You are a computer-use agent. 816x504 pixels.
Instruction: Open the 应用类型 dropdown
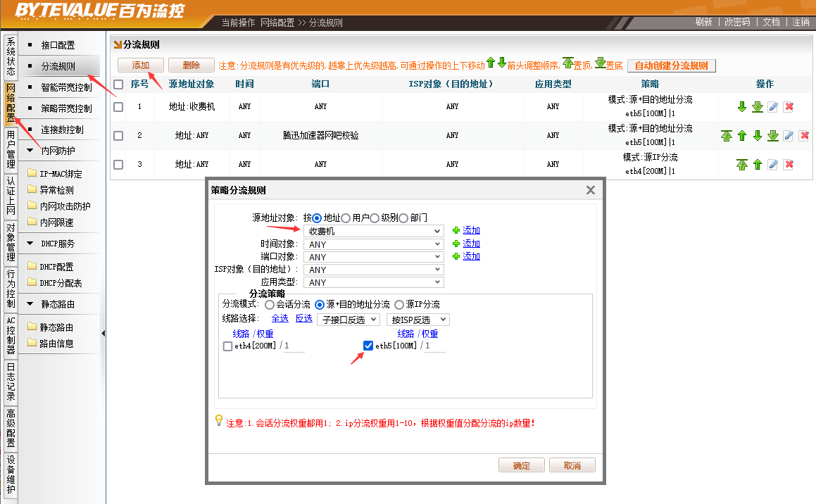coord(374,282)
